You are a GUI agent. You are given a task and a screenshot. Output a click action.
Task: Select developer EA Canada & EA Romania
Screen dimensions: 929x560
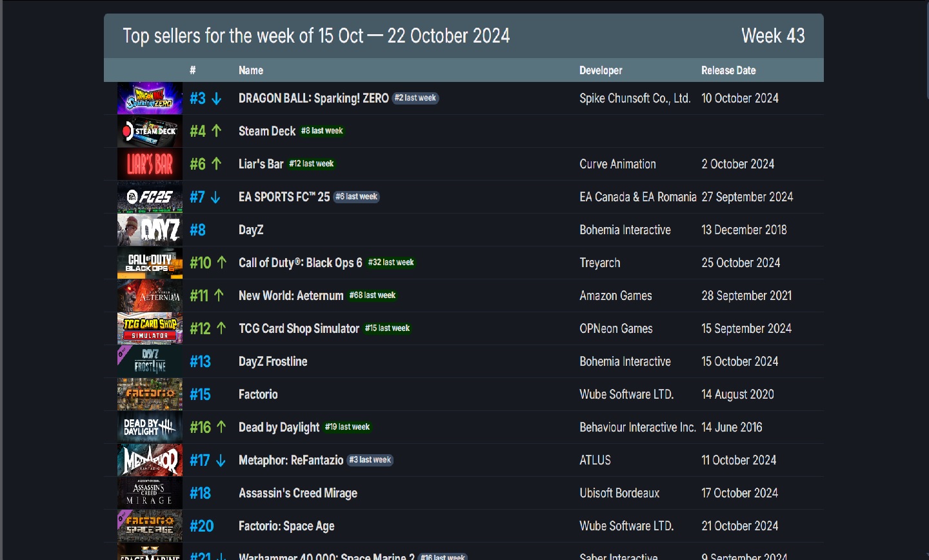638,197
